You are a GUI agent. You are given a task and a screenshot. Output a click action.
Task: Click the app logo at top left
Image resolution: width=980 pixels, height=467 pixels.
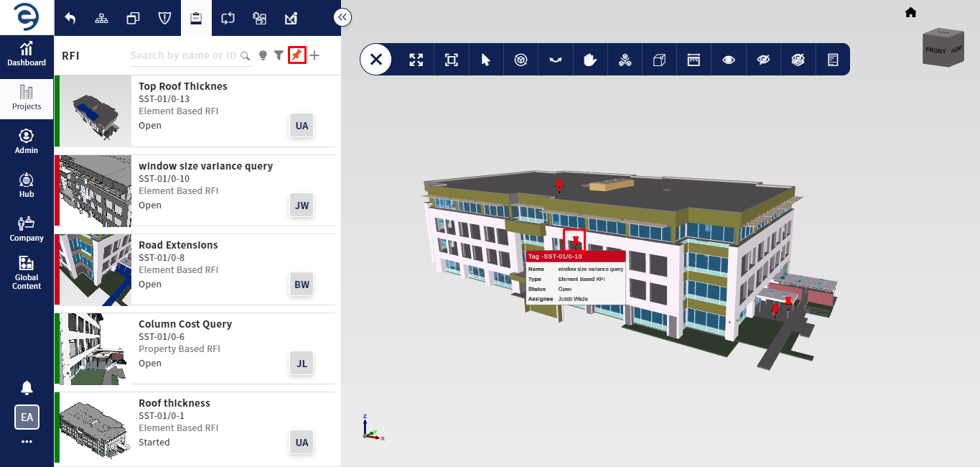coord(27,17)
